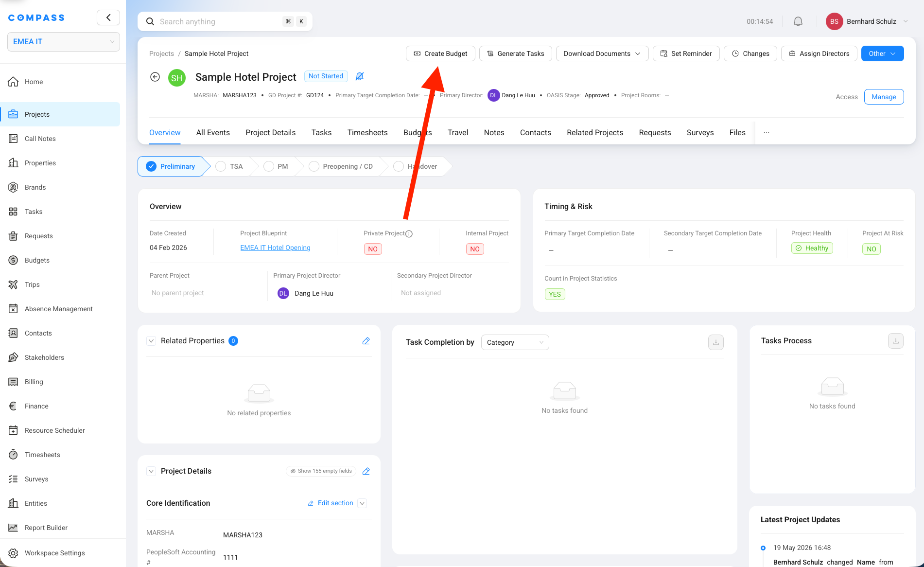Screen dimensions: 924x567
Task: Click the Edit section link
Action: tap(331, 503)
